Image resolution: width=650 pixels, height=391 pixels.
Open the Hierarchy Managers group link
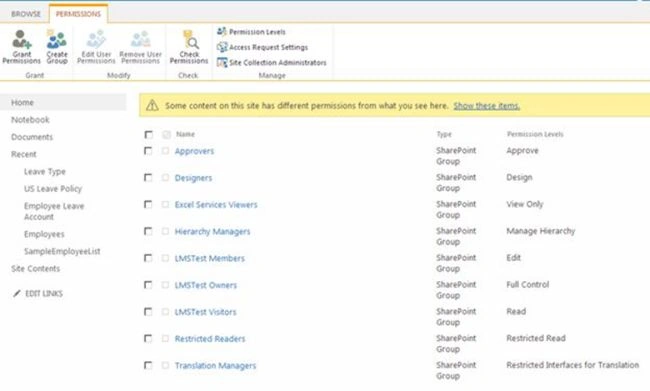212,231
